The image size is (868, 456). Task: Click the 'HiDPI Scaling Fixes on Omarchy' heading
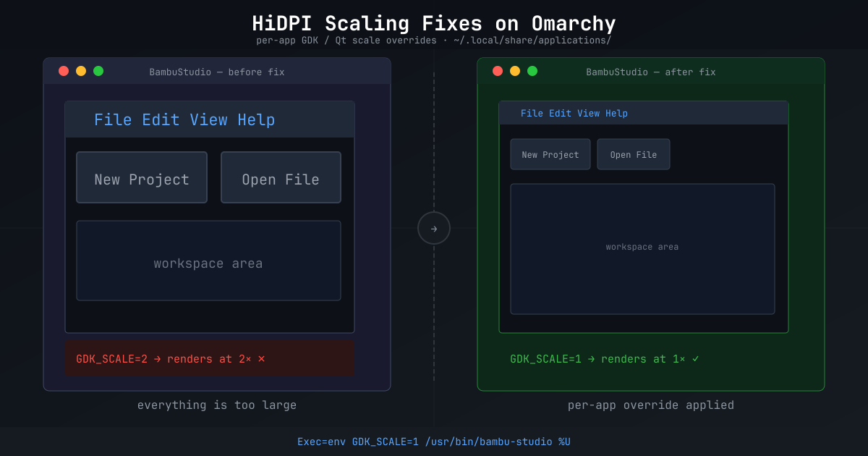point(434,22)
